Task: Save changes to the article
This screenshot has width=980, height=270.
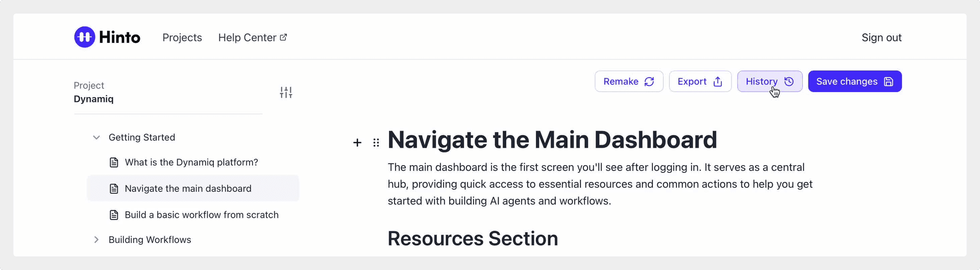Action: pos(854,82)
